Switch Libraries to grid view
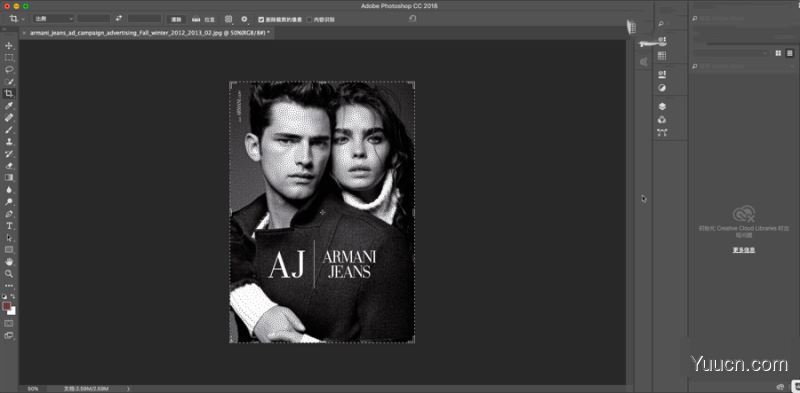 [778, 53]
